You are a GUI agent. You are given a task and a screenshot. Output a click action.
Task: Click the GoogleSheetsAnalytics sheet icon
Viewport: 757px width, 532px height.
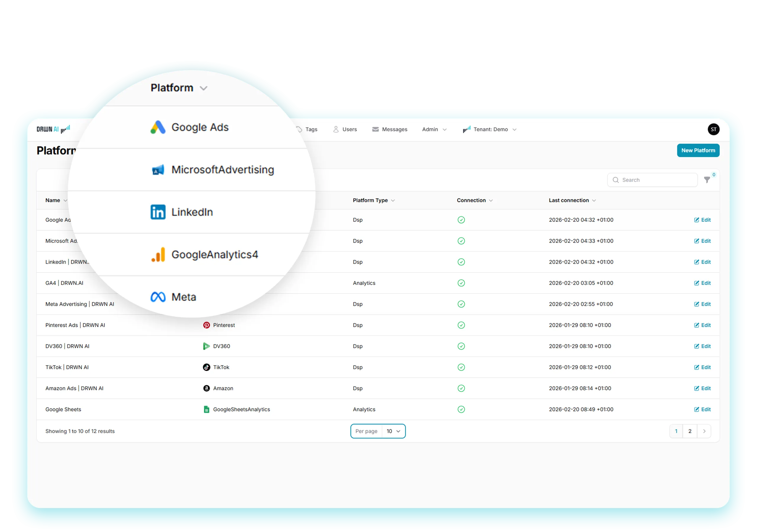(x=206, y=409)
